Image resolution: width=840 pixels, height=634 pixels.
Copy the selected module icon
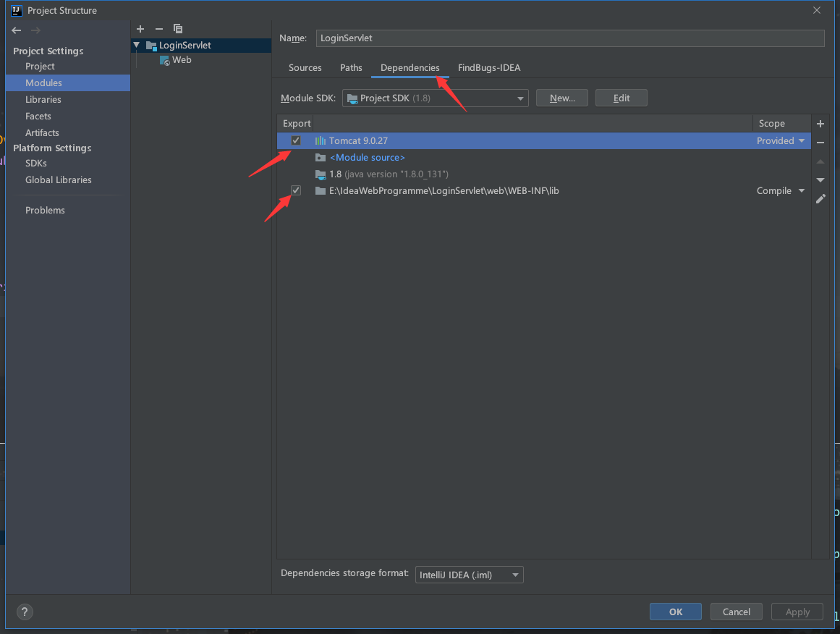[x=178, y=29]
